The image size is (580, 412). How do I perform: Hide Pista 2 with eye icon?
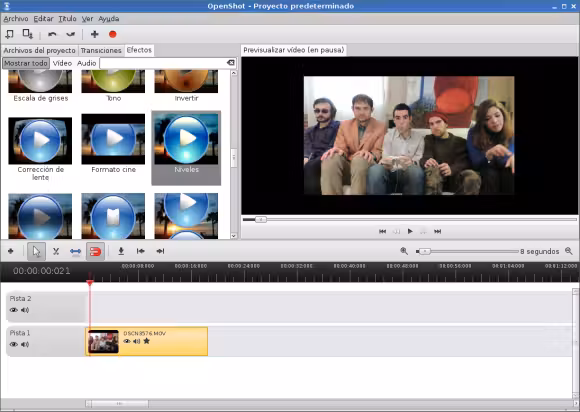point(14,310)
